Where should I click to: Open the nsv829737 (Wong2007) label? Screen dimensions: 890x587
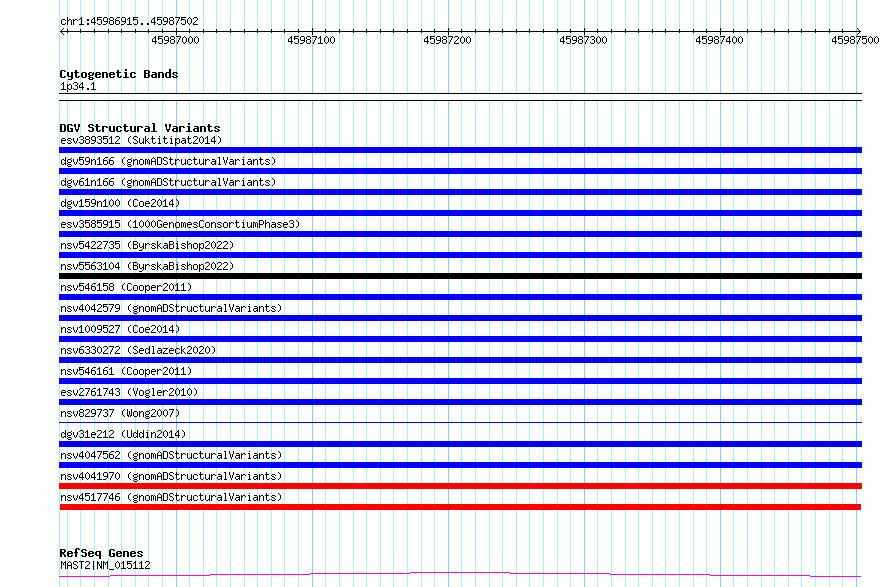point(120,413)
